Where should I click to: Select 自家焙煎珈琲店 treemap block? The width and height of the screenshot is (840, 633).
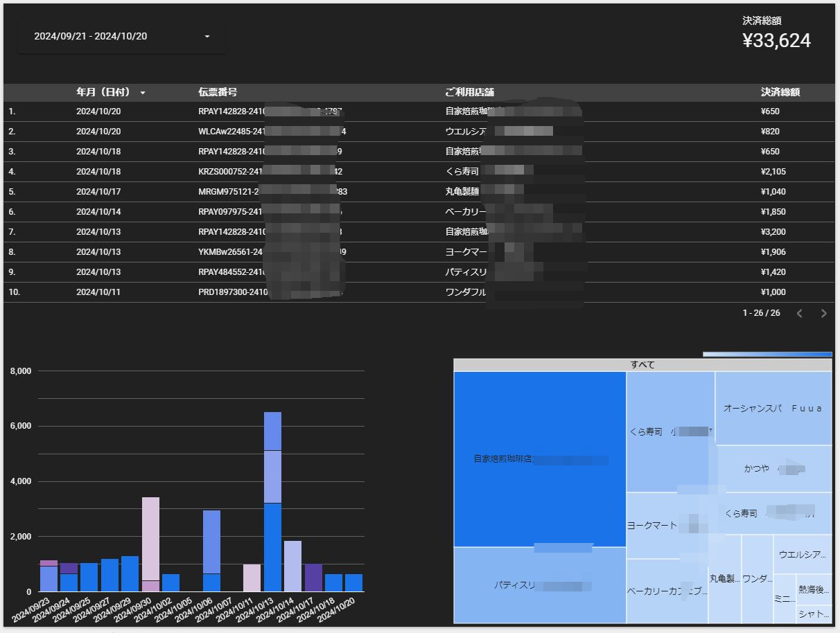pos(540,459)
